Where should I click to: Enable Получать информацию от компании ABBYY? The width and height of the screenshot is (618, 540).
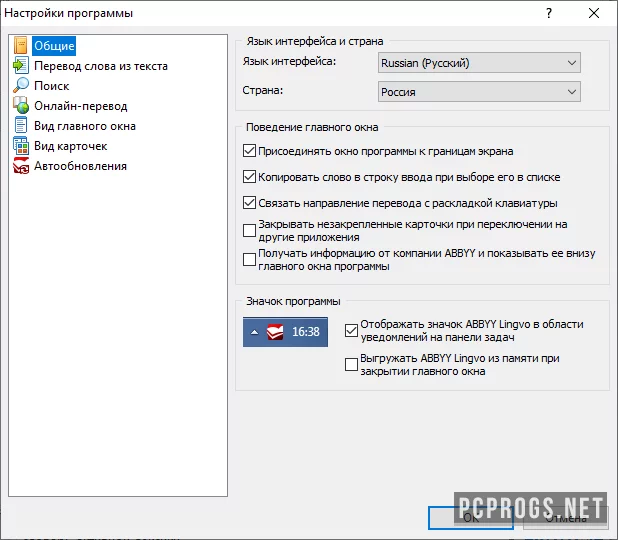(x=249, y=259)
